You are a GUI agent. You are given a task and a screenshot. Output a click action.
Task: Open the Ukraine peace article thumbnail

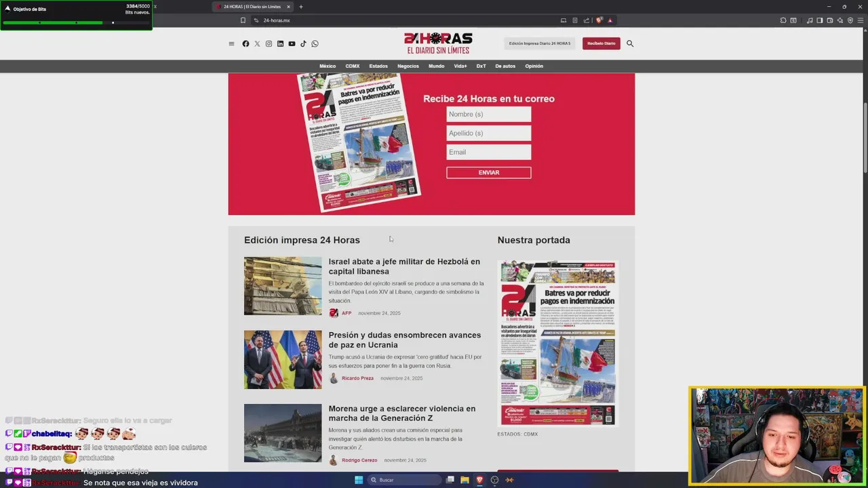click(283, 360)
